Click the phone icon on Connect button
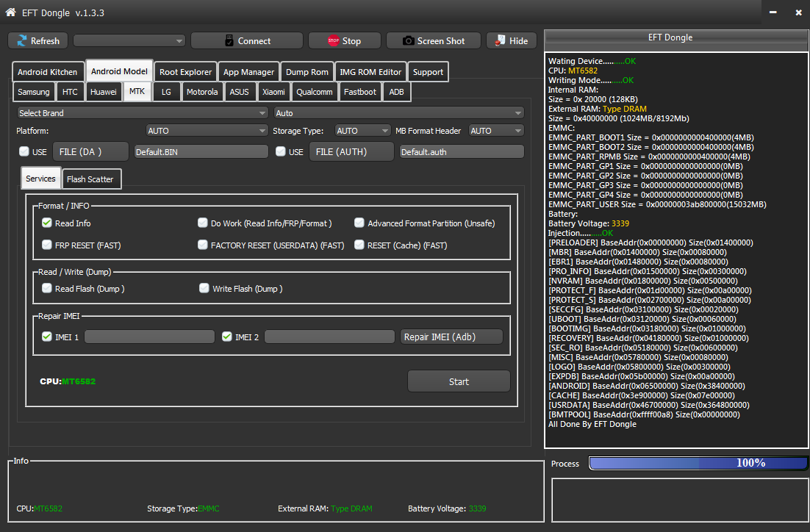 (x=229, y=41)
